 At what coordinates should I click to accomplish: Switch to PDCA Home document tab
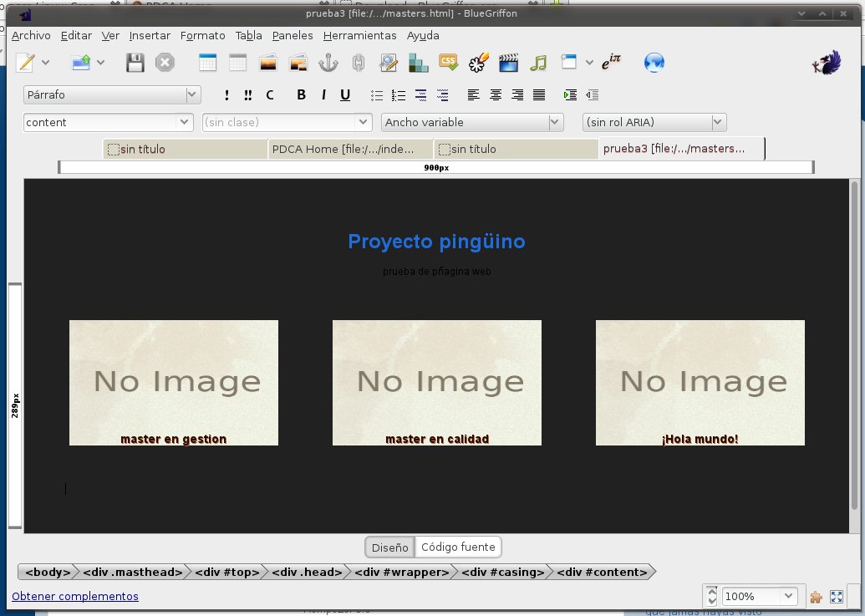pyautogui.click(x=350, y=149)
